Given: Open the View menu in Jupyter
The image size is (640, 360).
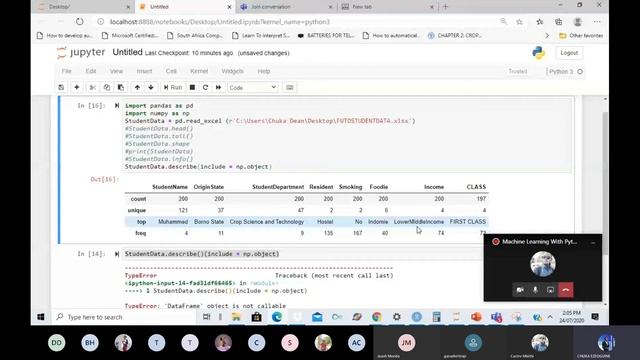Looking at the screenshot, I should click(116, 71).
